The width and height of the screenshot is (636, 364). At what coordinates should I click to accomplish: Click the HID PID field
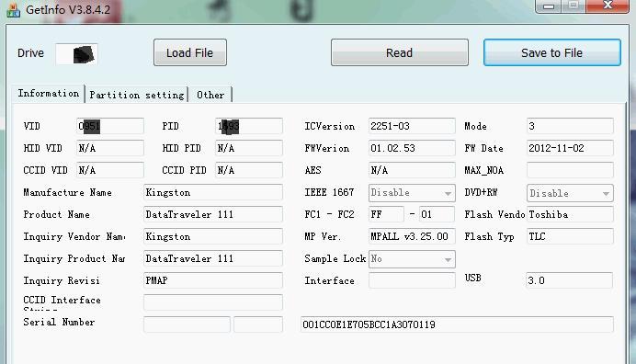(249, 148)
